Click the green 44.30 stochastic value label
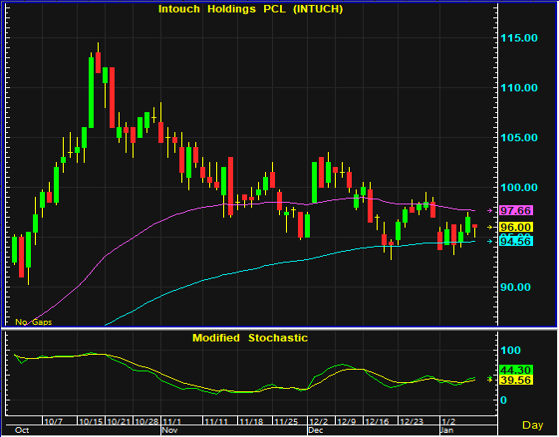Image resolution: width=559 pixels, height=437 pixels. 516,370
